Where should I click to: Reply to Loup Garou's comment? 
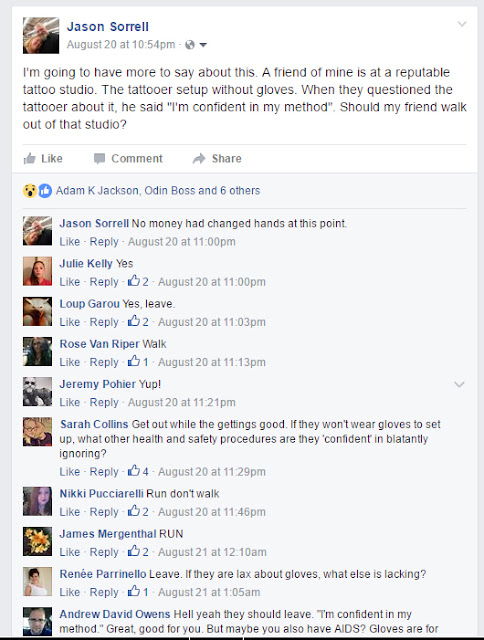pos(104,322)
